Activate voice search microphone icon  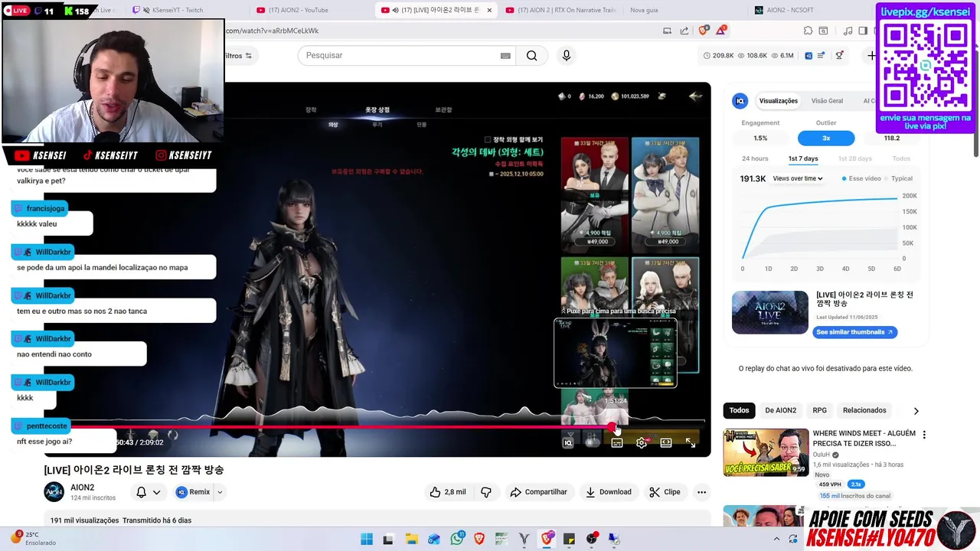click(566, 55)
